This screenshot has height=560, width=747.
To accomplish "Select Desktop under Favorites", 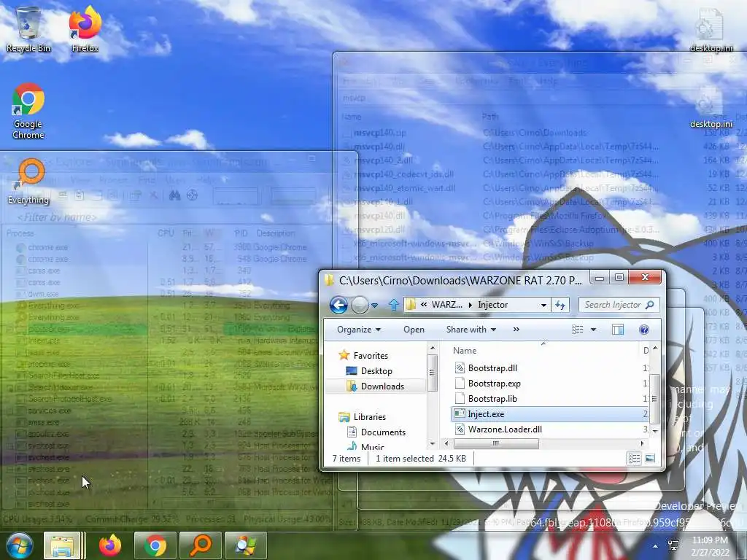I will 376,371.
